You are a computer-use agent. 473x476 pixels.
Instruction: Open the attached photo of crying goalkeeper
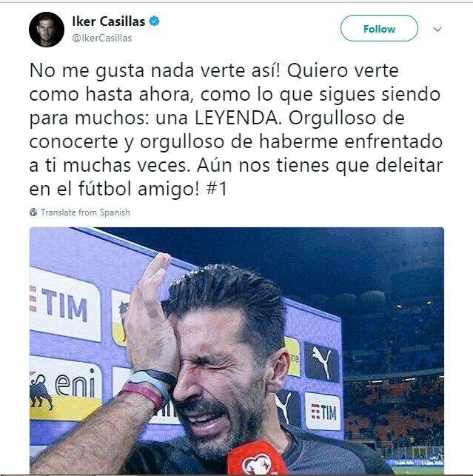(x=237, y=351)
